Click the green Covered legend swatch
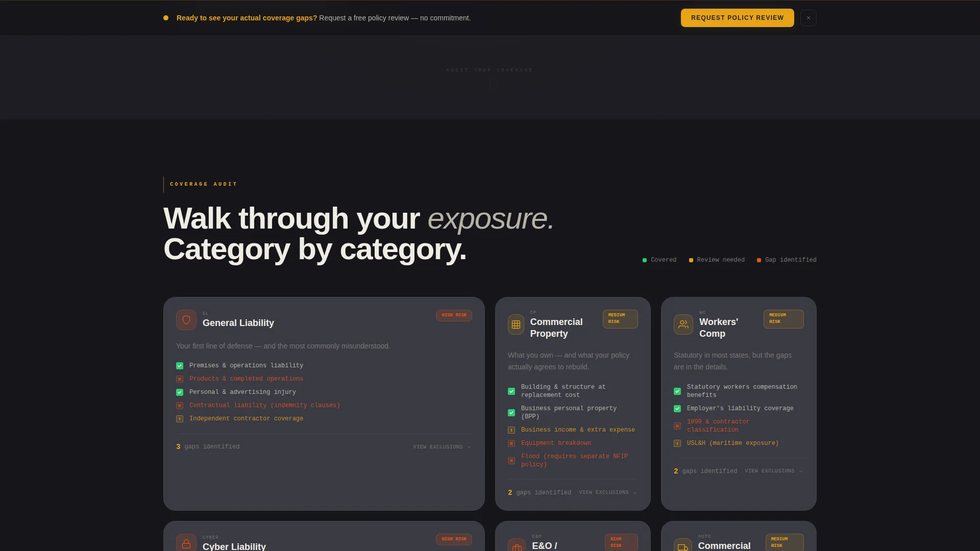980x551 pixels. tap(645, 260)
